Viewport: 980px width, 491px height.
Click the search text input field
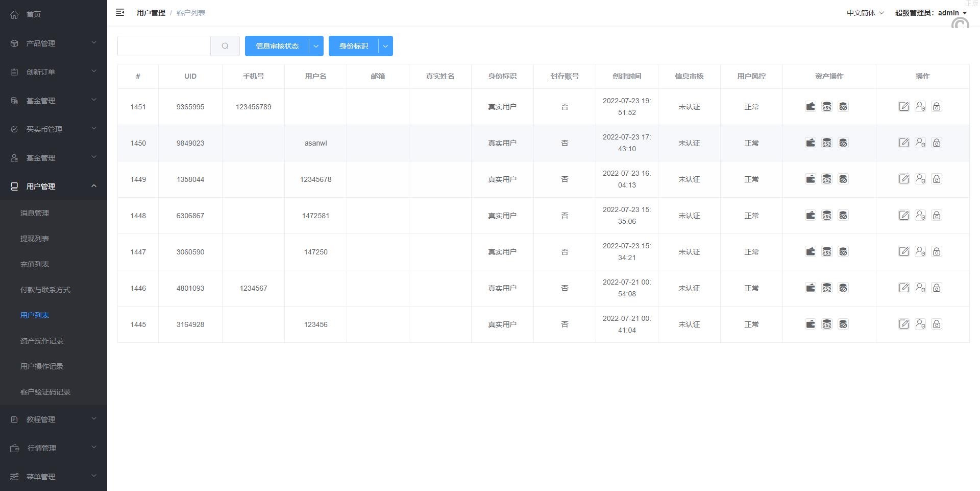point(164,46)
